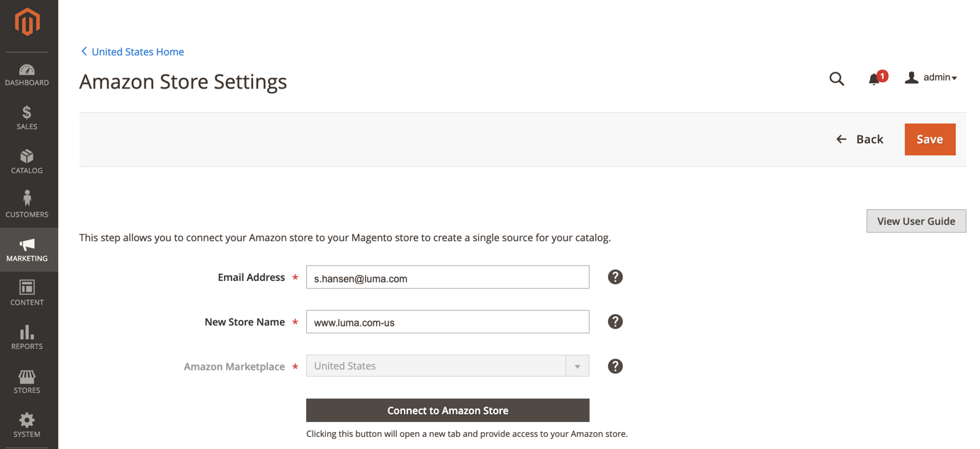The width and height of the screenshot is (980, 449).
Task: Open the Sales menu icon
Action: tap(27, 112)
